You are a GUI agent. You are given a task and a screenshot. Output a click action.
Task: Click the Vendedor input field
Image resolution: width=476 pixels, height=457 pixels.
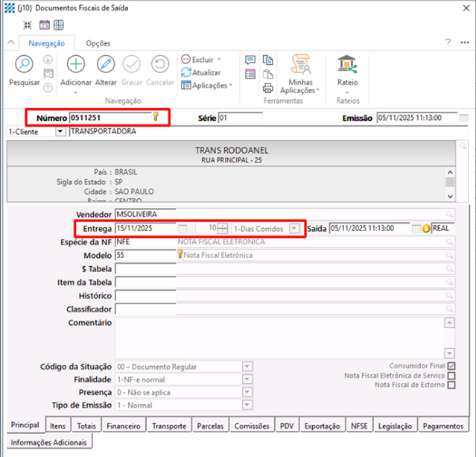point(145,215)
